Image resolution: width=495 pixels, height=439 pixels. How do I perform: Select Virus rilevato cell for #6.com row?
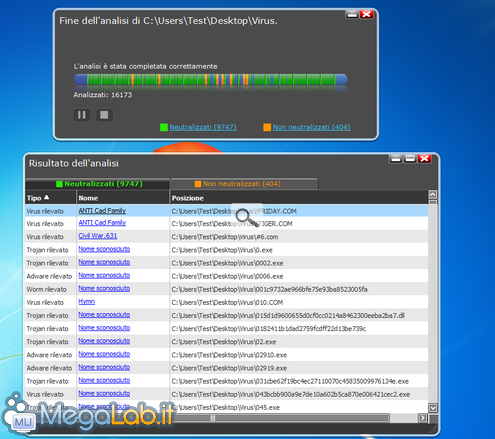[x=45, y=237]
